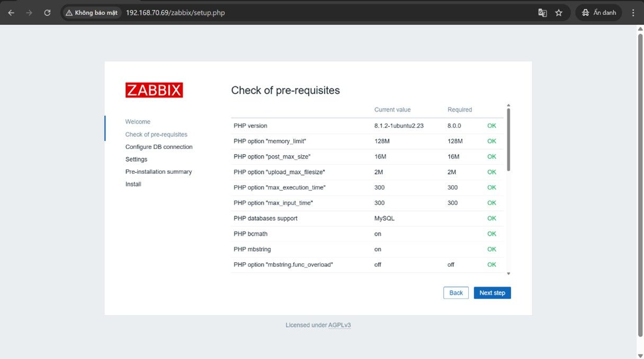644x359 pixels.
Task: Click the Ẩn danh incognito profile button
Action: tap(599, 13)
